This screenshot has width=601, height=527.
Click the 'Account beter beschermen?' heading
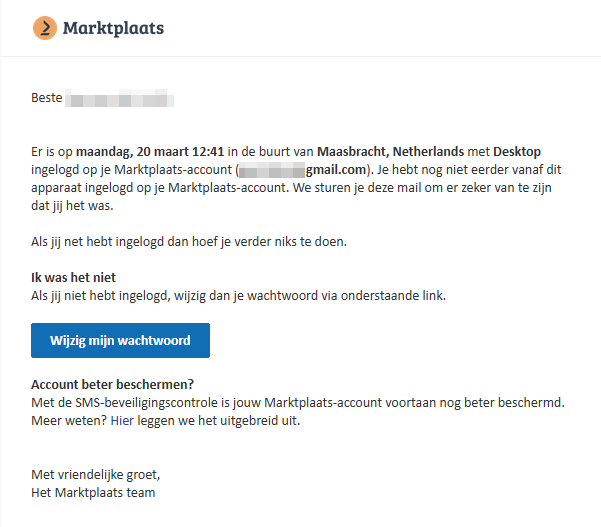click(112, 385)
